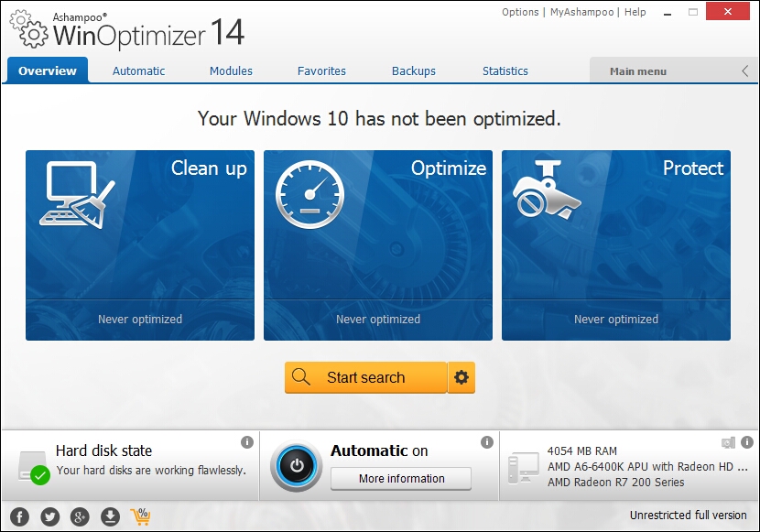Collapse the Main menu arrow

click(745, 71)
